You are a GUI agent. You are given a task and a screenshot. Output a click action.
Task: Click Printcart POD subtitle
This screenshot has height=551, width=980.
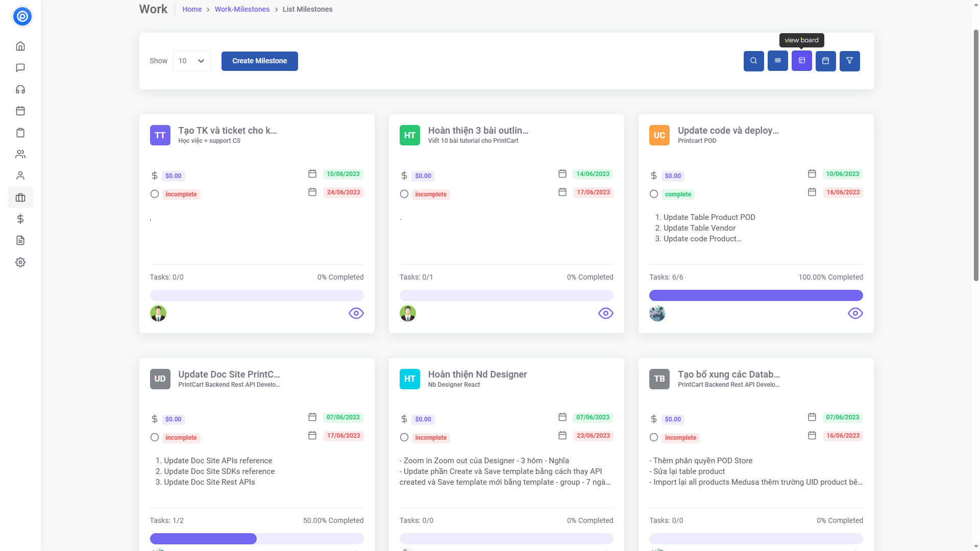coord(697,141)
